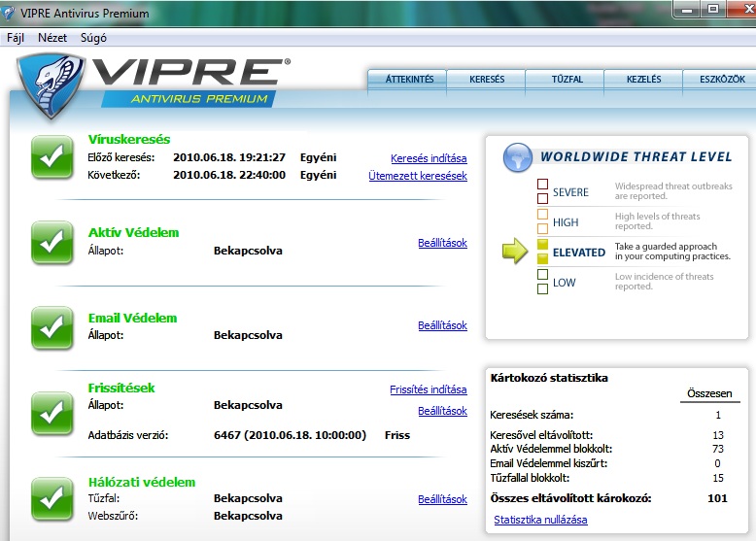Click total removed count 101
The image size is (756, 541).
click(x=717, y=498)
